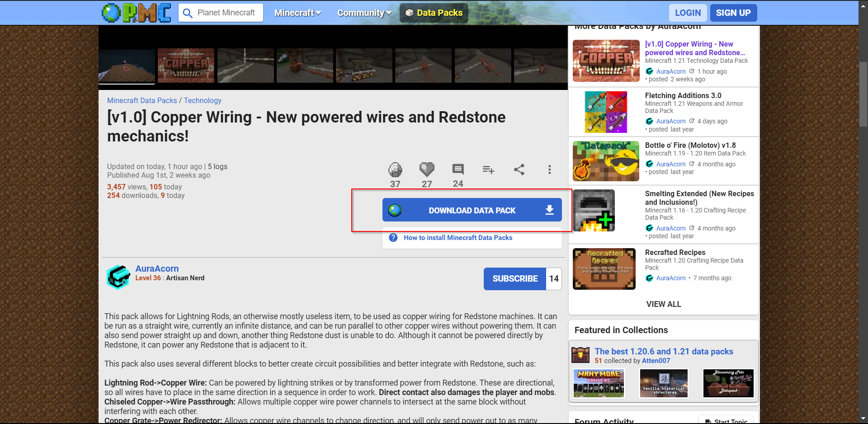Open Vanilla historical structures thumbnail
Image resolution: width=868 pixels, height=424 pixels.
pyautogui.click(x=664, y=383)
